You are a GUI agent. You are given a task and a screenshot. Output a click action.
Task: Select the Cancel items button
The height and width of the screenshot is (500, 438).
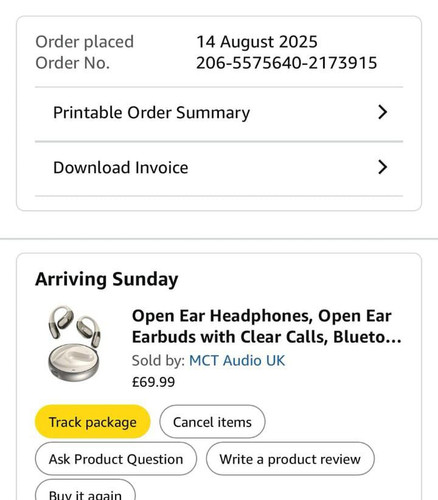[x=212, y=422]
